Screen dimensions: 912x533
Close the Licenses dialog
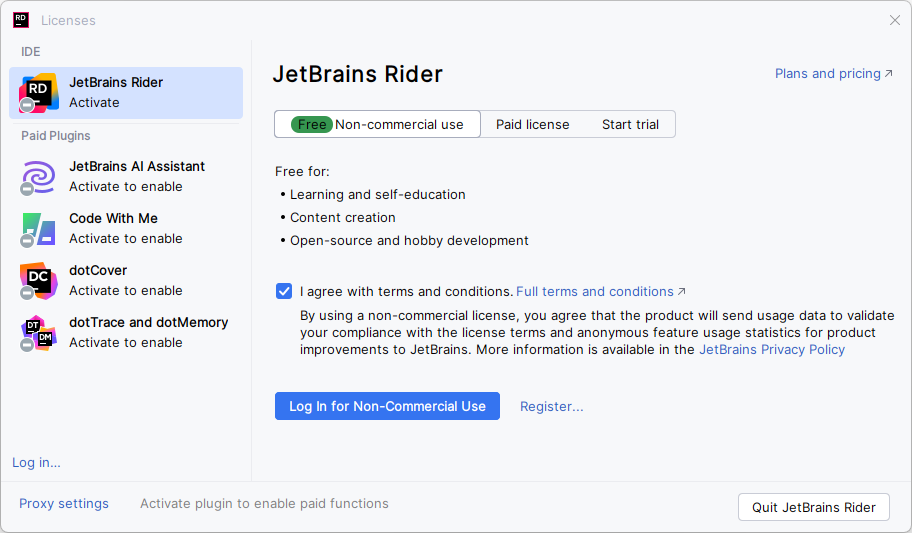[895, 20]
